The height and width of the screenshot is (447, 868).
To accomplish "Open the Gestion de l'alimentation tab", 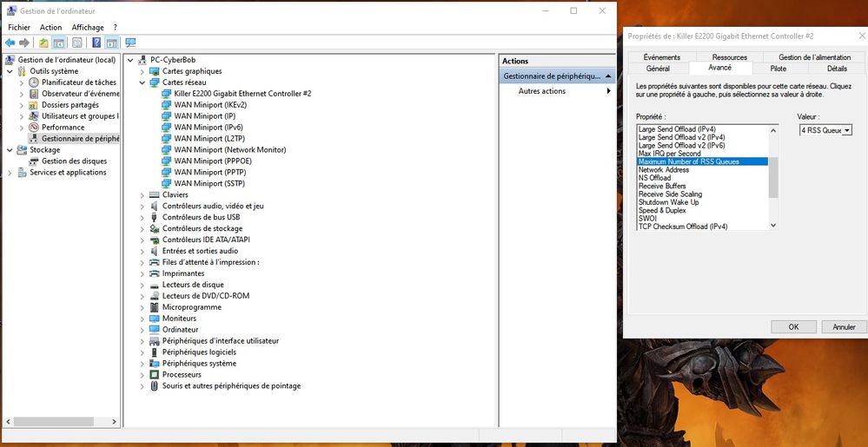I will (x=814, y=57).
